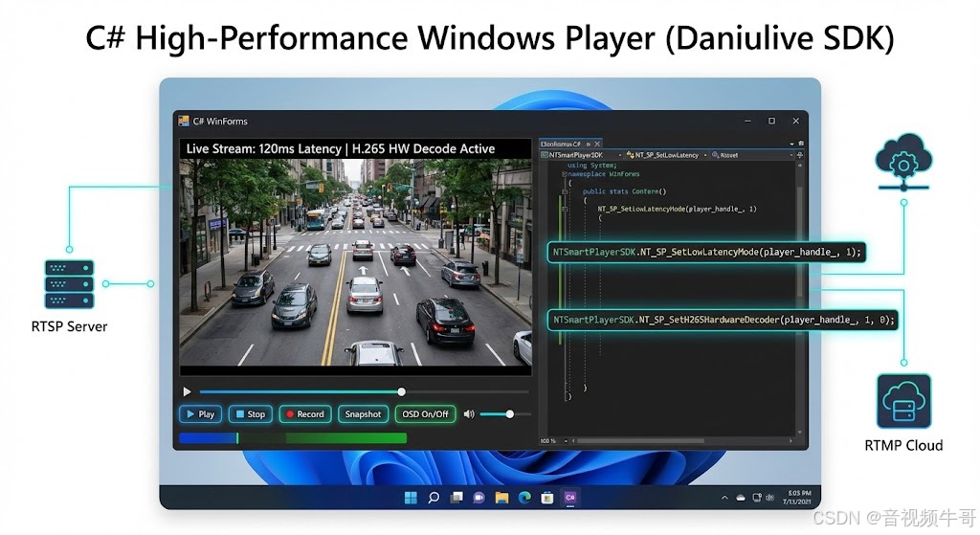Toggle the OSD On/Off button
The width and height of the screenshot is (980, 535).
425,413
